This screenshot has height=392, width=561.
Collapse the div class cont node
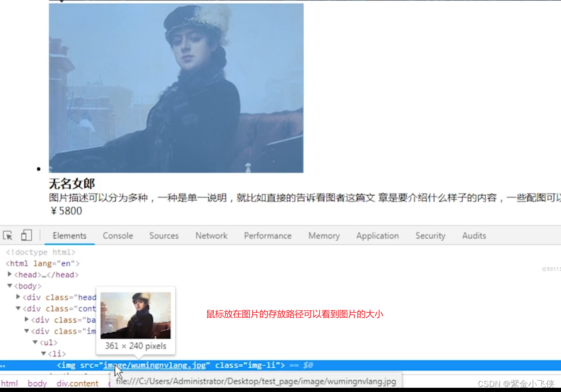(18, 308)
